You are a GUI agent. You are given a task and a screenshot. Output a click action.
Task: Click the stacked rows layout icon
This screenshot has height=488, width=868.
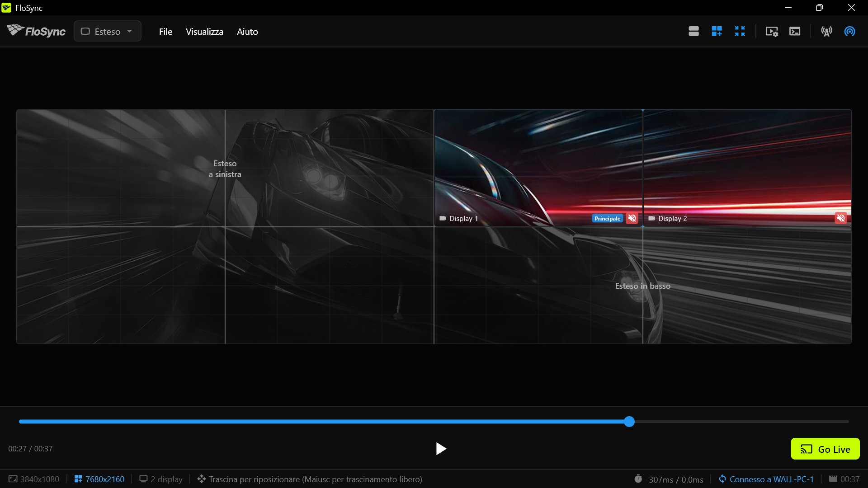click(x=693, y=31)
